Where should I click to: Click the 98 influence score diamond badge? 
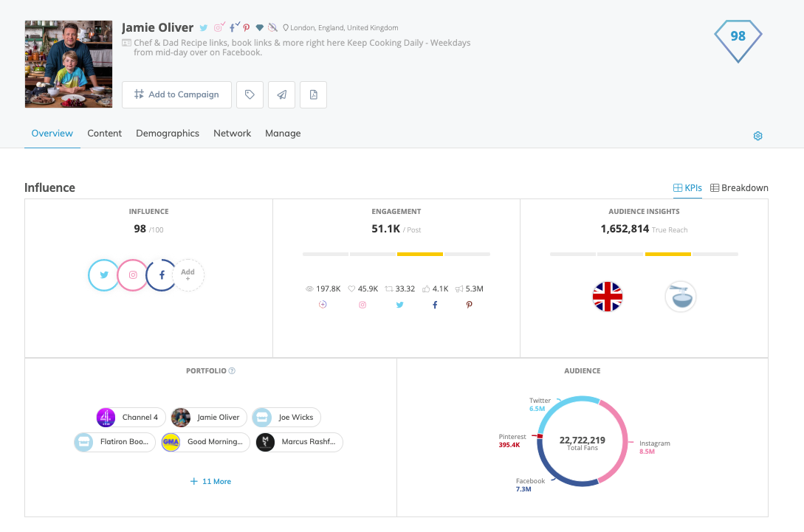point(738,41)
